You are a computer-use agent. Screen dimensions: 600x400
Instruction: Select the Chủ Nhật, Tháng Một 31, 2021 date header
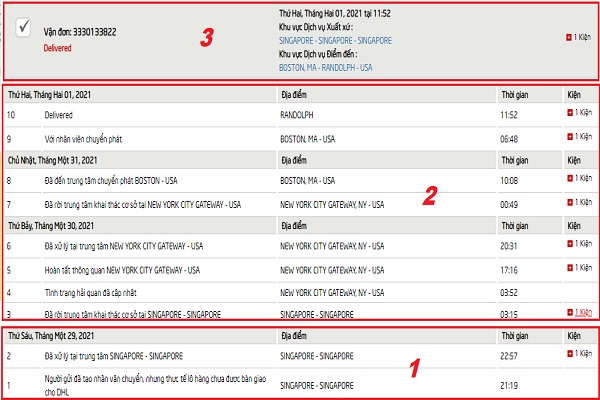53,159
